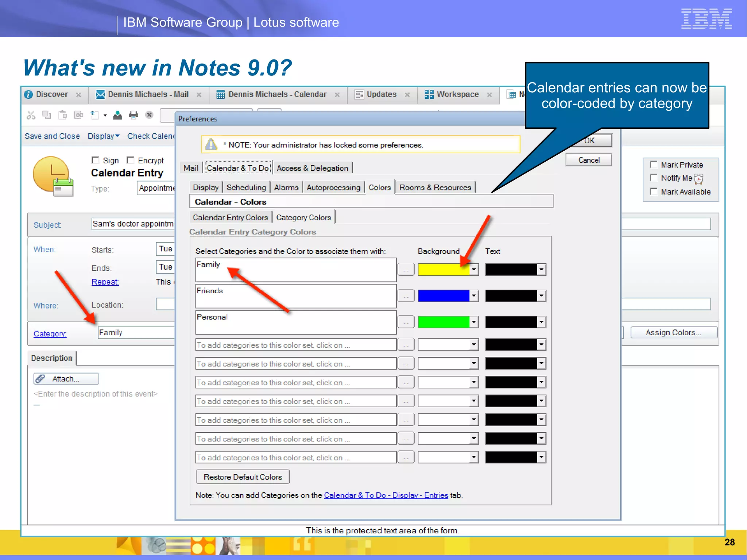747x560 pixels.
Task: Open Friends background color dropdown
Action: 474,296
